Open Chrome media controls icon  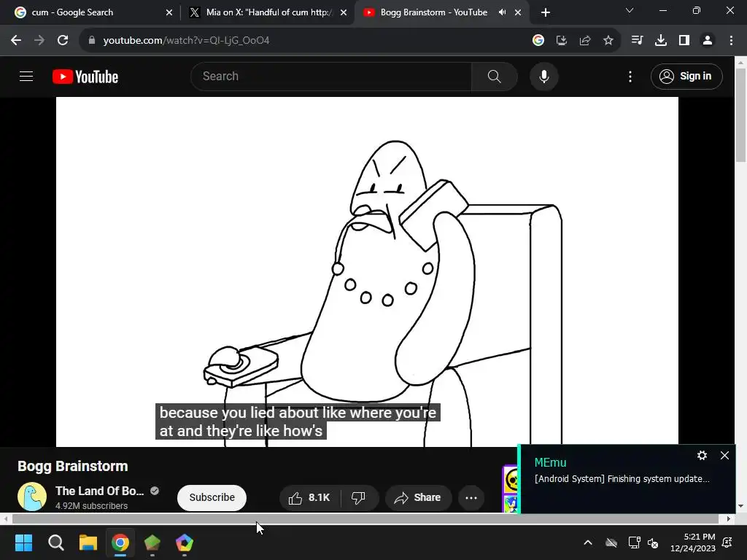[637, 41]
